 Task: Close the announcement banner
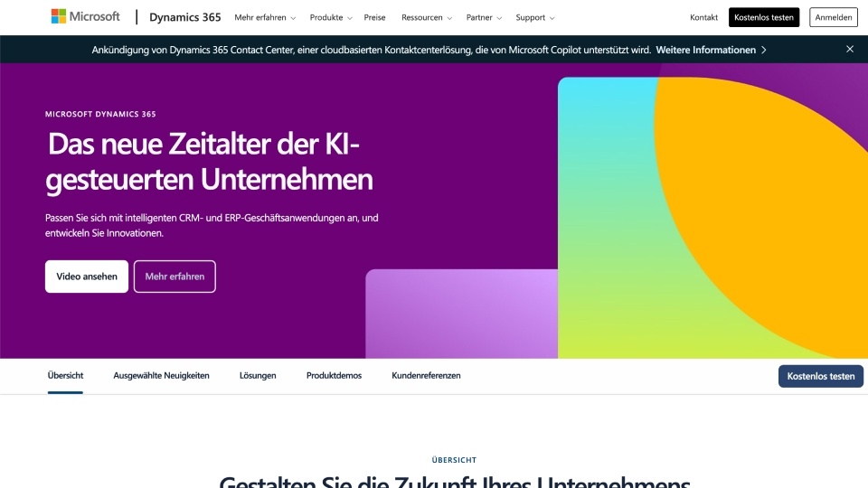850,49
